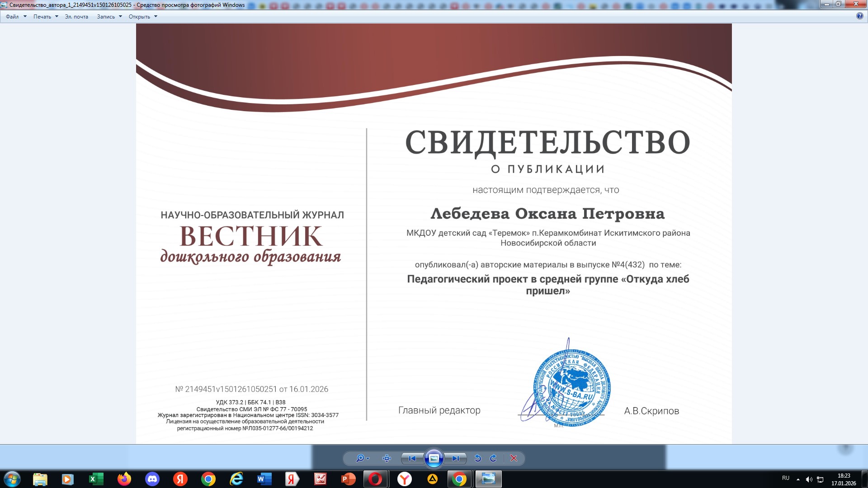Go to the next photo
Screen dimensions: 868x488
pyautogui.click(x=455, y=458)
